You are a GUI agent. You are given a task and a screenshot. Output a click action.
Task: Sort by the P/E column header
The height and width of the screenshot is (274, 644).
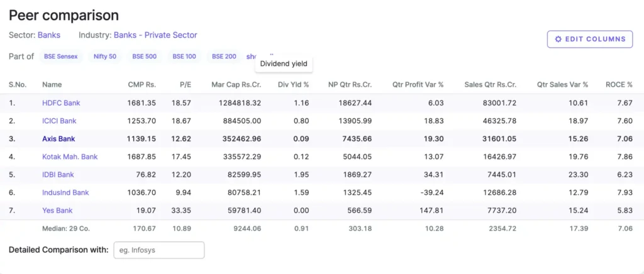[x=185, y=85]
